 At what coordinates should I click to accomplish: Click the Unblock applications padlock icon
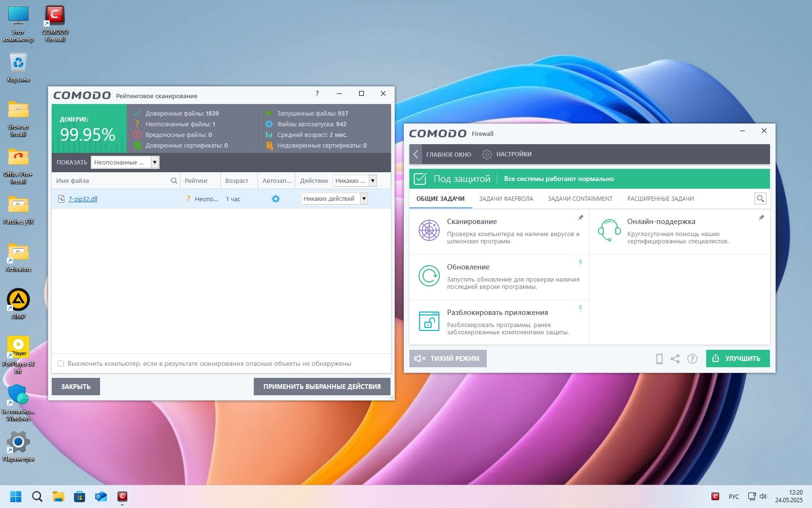point(429,321)
